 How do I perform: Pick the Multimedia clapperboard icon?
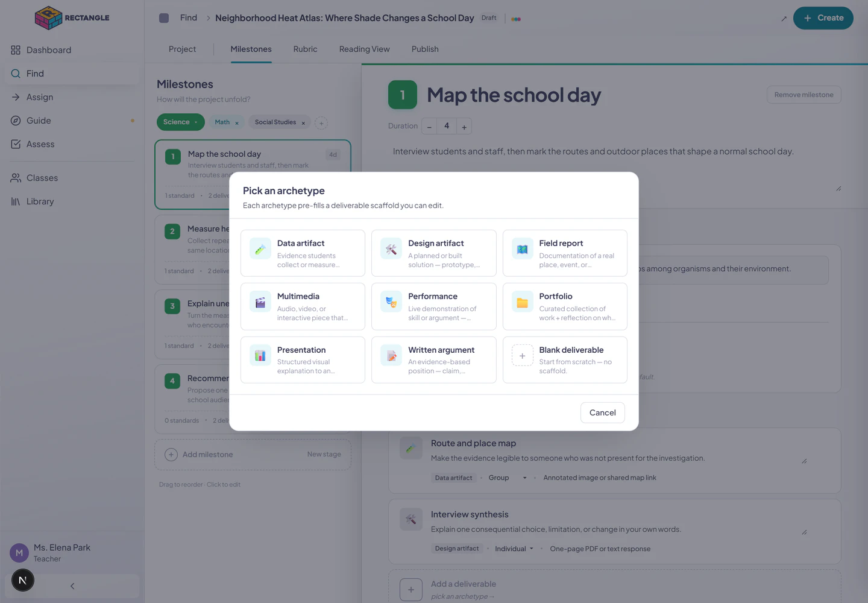260,302
